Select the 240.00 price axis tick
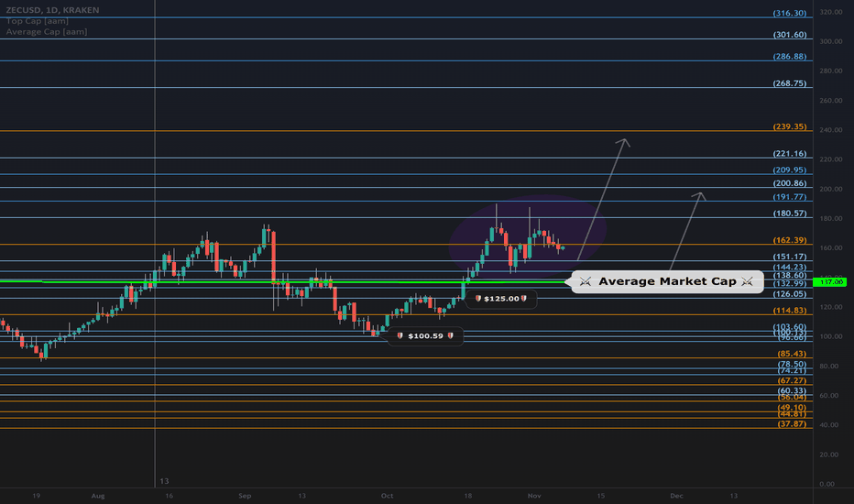 pyautogui.click(x=830, y=130)
